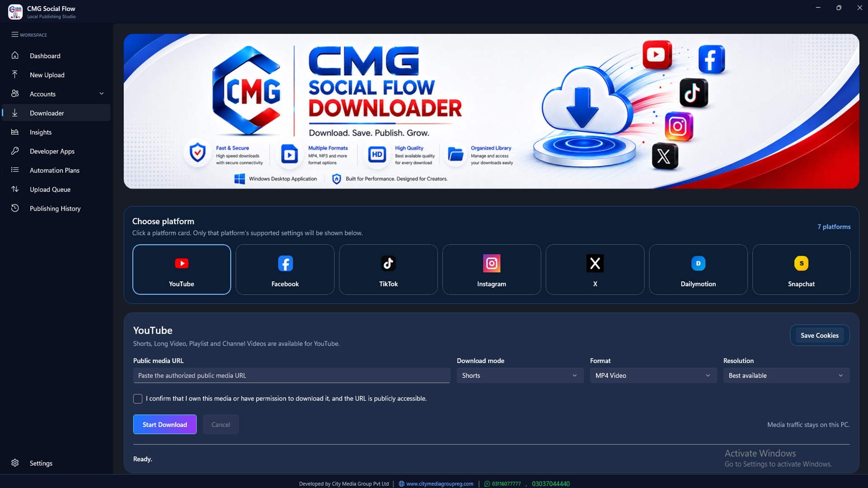Open the Dashboard menu item

pos(57,56)
